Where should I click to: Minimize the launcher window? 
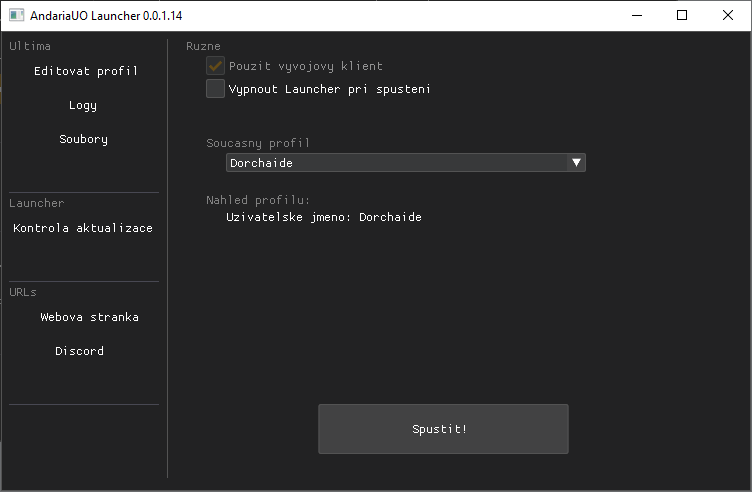[636, 16]
